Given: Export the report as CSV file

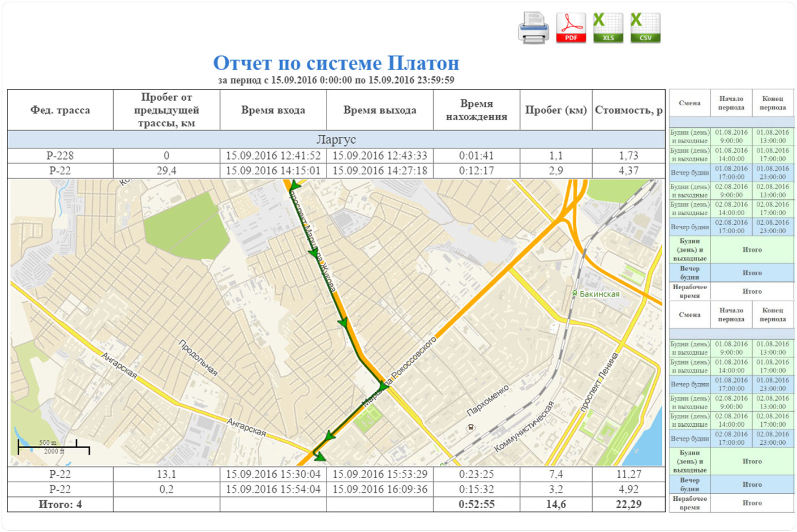Looking at the screenshot, I should pos(645,28).
